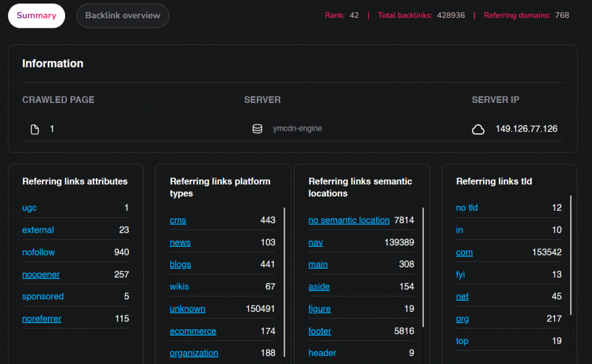Click the server database icon
The image size is (592, 364).
click(258, 129)
